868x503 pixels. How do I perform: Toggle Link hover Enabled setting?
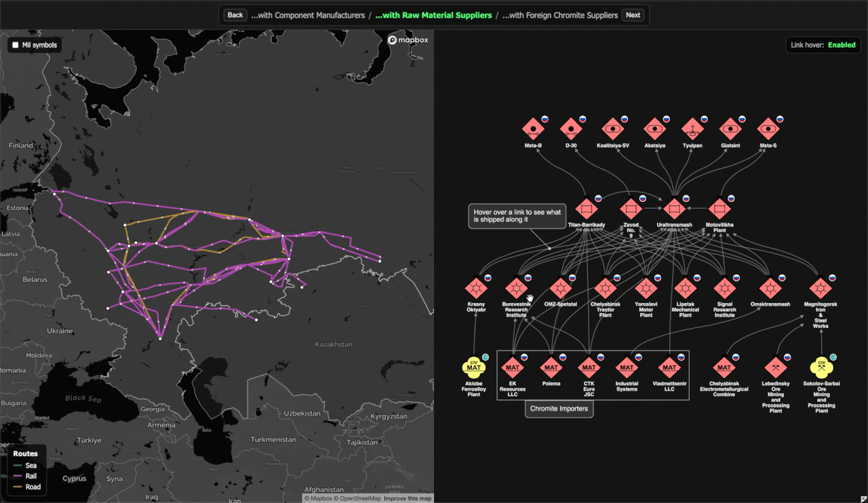tap(824, 45)
